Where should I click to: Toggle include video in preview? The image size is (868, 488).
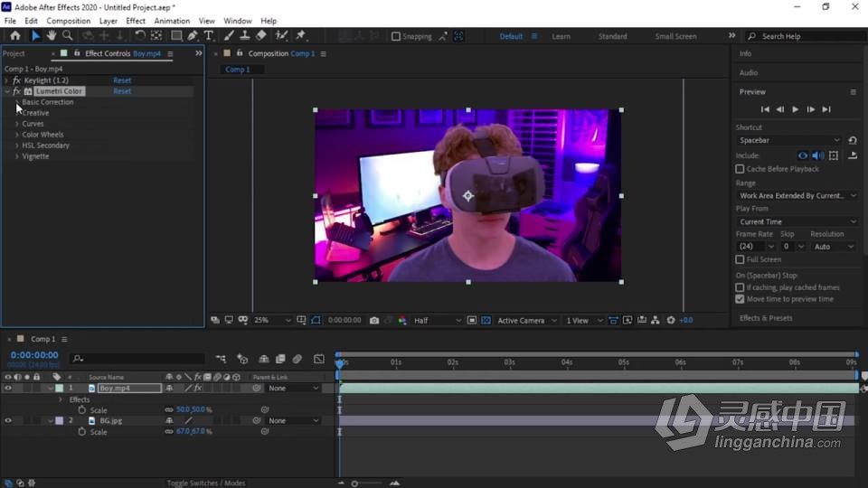click(x=802, y=156)
